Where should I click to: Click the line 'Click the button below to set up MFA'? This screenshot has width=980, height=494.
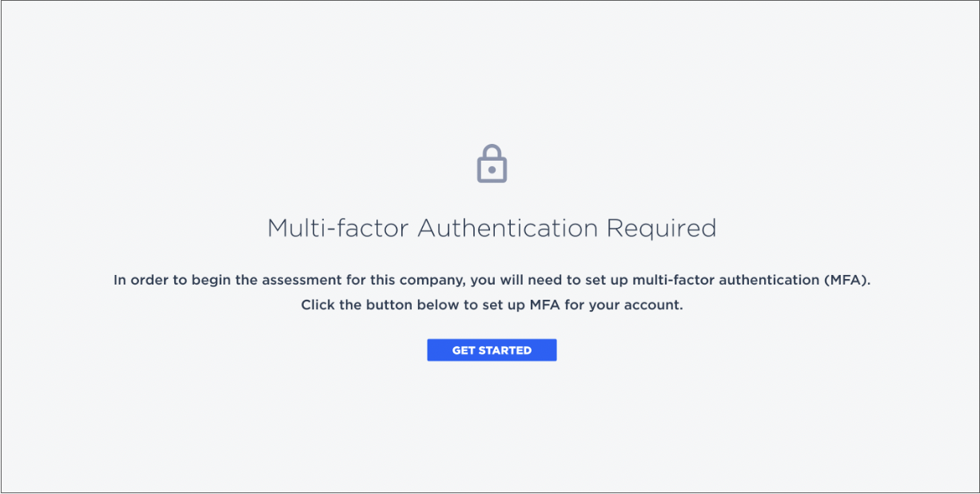coord(492,305)
